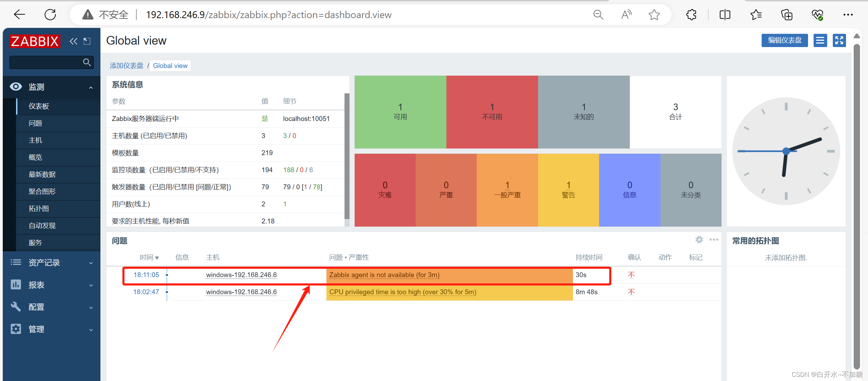Click host name in the 18:02:47 row
This screenshot has width=868, height=381.
coord(241,292)
